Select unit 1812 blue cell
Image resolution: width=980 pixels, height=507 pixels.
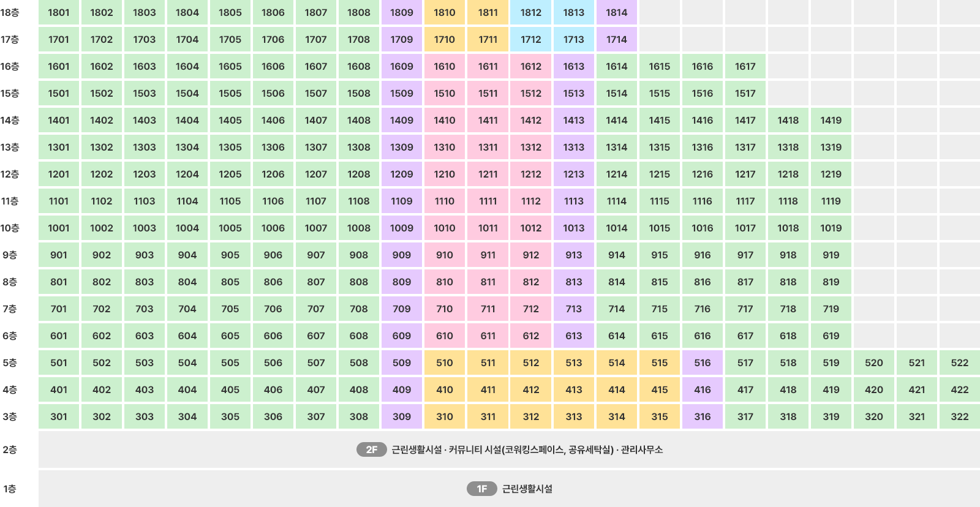pyautogui.click(x=530, y=12)
